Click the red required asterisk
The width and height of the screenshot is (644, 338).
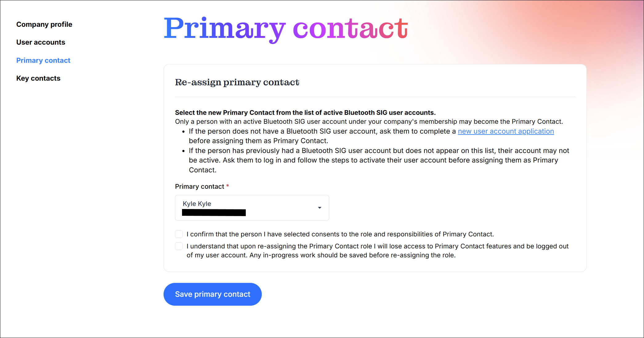point(228,186)
